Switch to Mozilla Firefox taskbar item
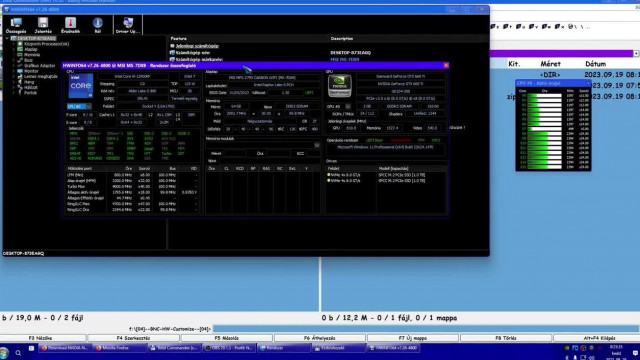The height and width of the screenshot is (360, 640). [120, 348]
